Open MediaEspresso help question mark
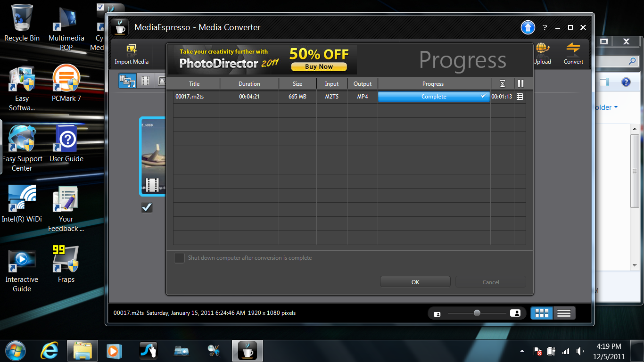 click(x=545, y=27)
